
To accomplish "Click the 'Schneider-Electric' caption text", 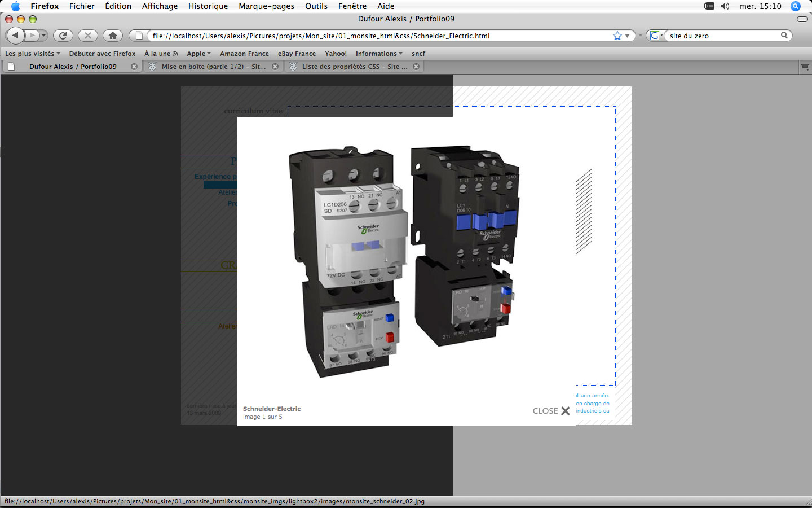I will pos(272,409).
